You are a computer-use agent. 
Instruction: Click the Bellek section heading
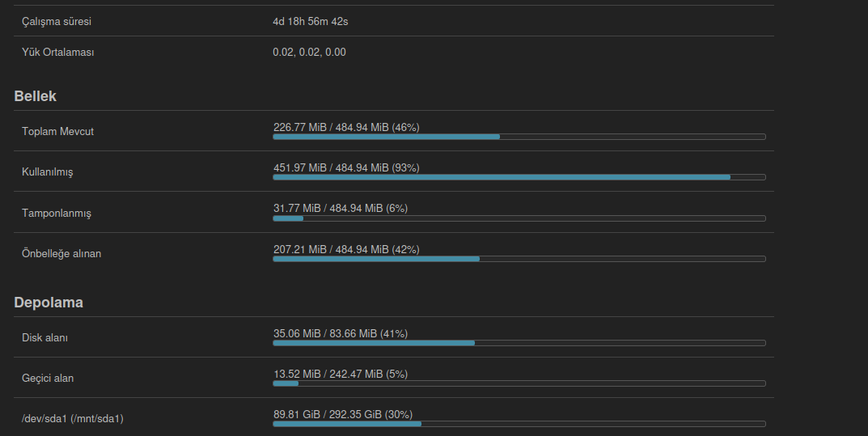pos(35,96)
